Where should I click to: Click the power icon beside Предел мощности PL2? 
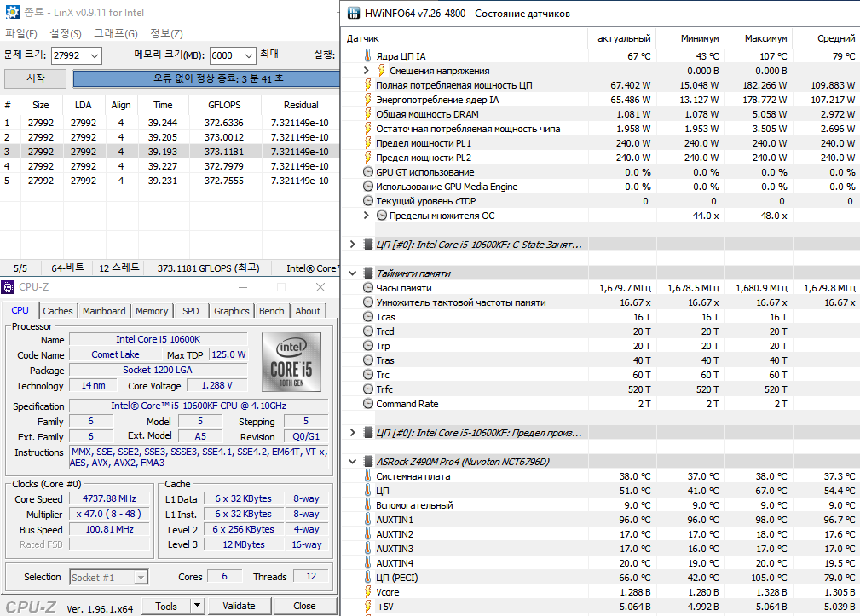[368, 158]
